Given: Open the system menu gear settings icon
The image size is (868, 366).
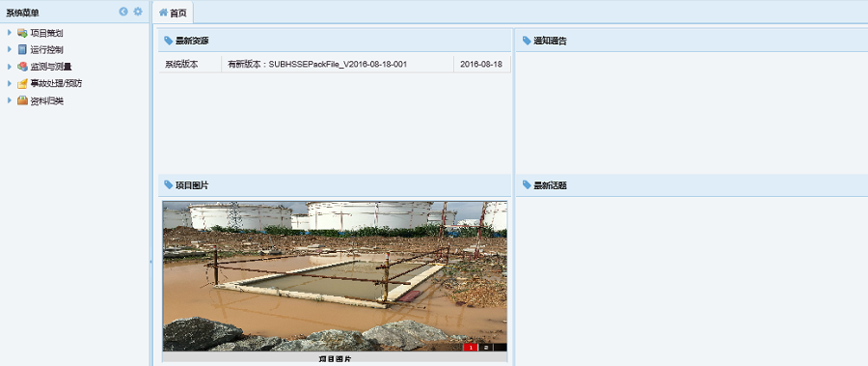Looking at the screenshot, I should pyautogui.click(x=138, y=12).
